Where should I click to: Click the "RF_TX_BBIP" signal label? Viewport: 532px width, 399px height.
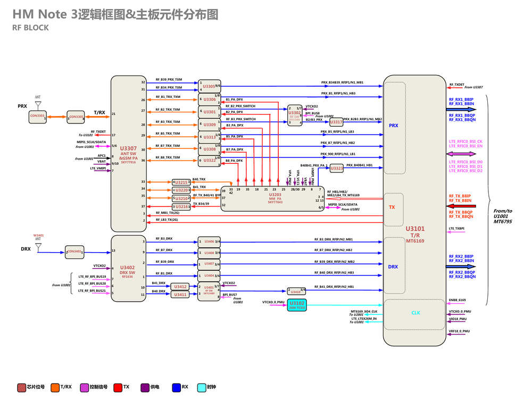[x=460, y=196]
